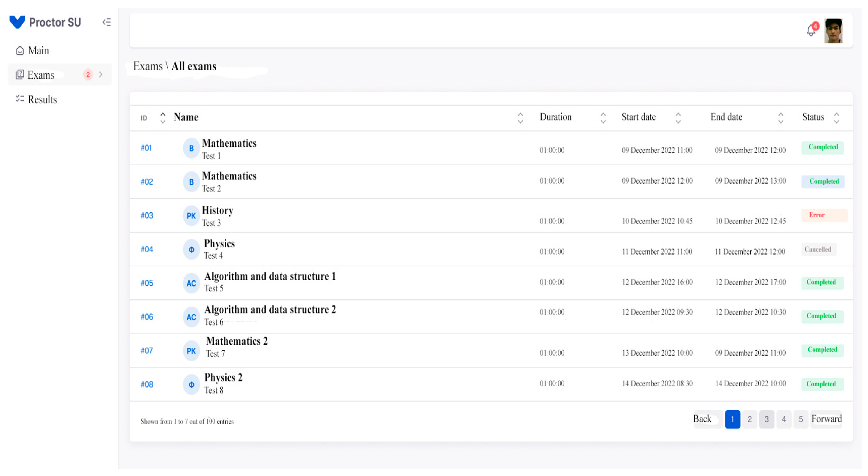The width and height of the screenshot is (868, 476).
Task: Open the Exams menu item
Action: 41,75
